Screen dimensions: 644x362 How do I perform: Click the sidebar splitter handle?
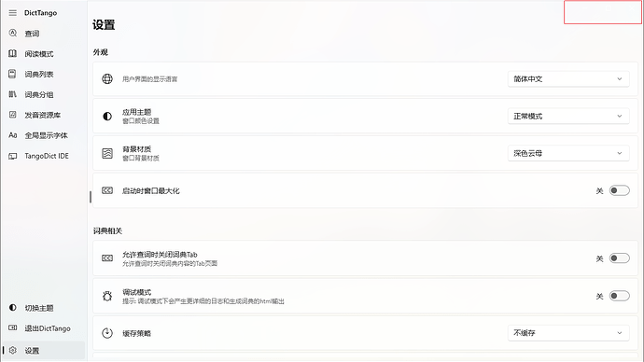click(x=91, y=197)
